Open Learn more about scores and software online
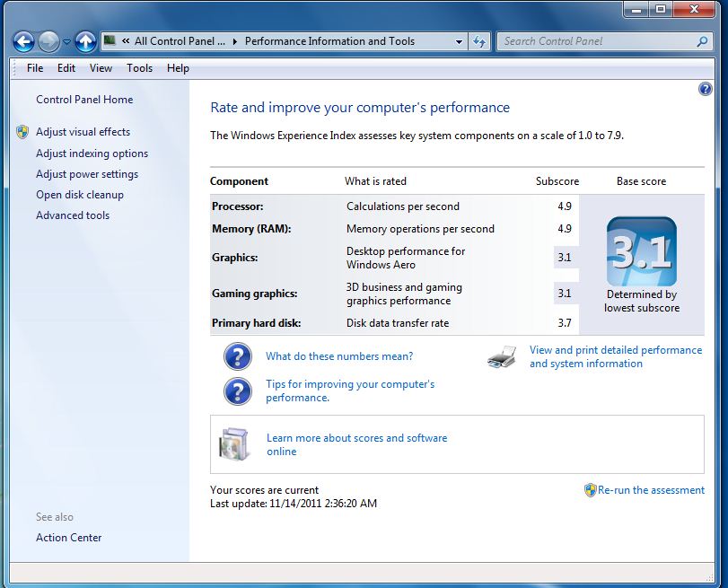 [x=356, y=444]
